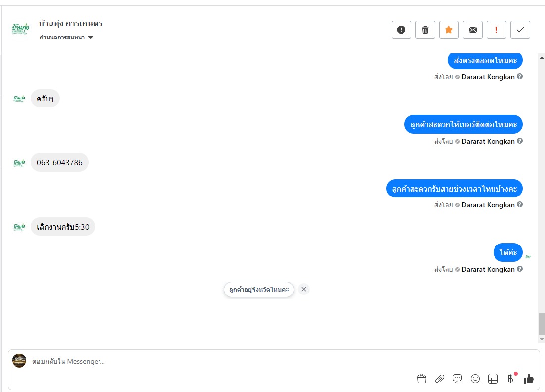Send a thumbs-up like
Image resolution: width=545 pixels, height=392 pixels.
pos(528,379)
